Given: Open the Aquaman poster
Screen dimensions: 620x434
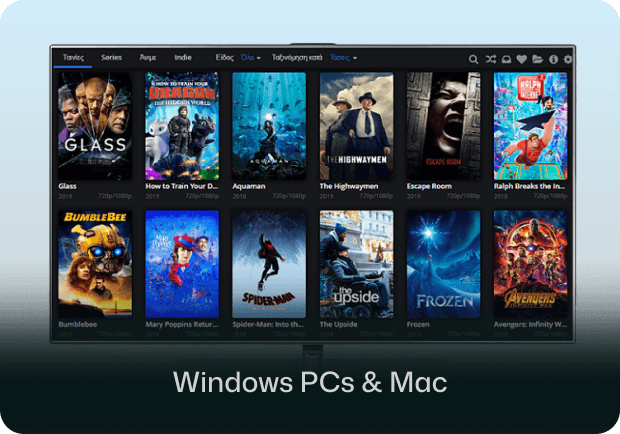Looking at the screenshot, I should [x=269, y=126].
